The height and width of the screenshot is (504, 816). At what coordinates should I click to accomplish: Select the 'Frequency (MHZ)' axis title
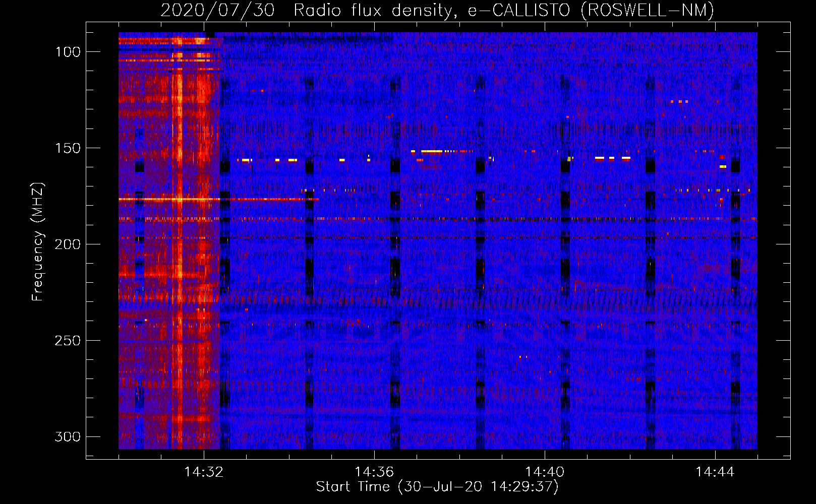(x=38, y=241)
